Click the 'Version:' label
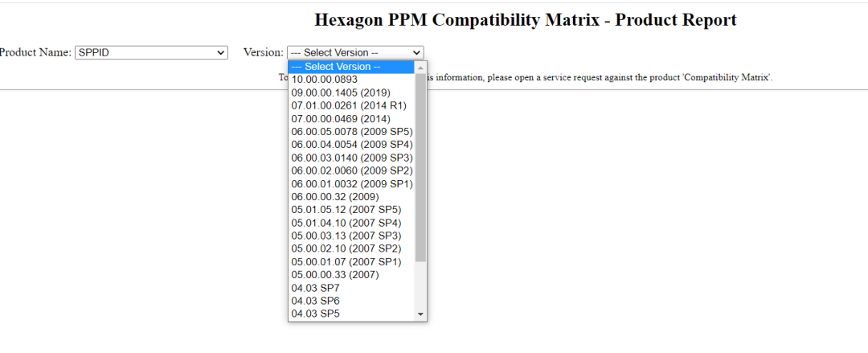 coord(264,52)
